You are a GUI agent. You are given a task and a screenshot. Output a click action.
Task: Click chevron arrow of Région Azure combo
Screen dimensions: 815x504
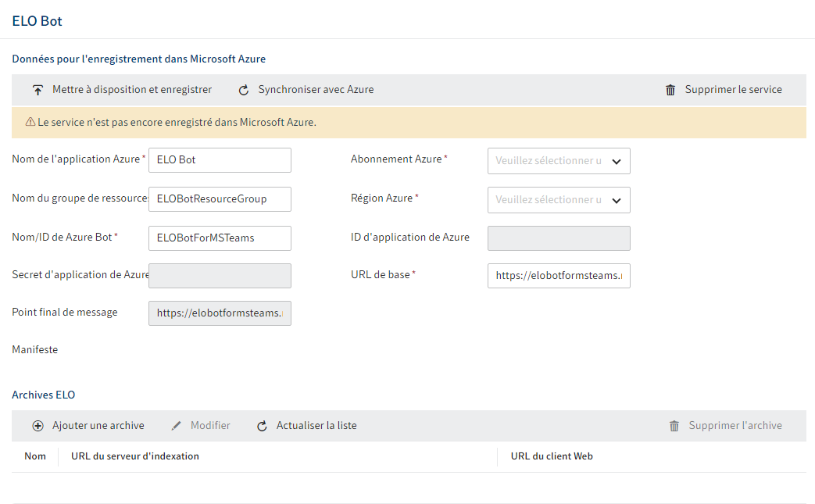[x=617, y=201]
